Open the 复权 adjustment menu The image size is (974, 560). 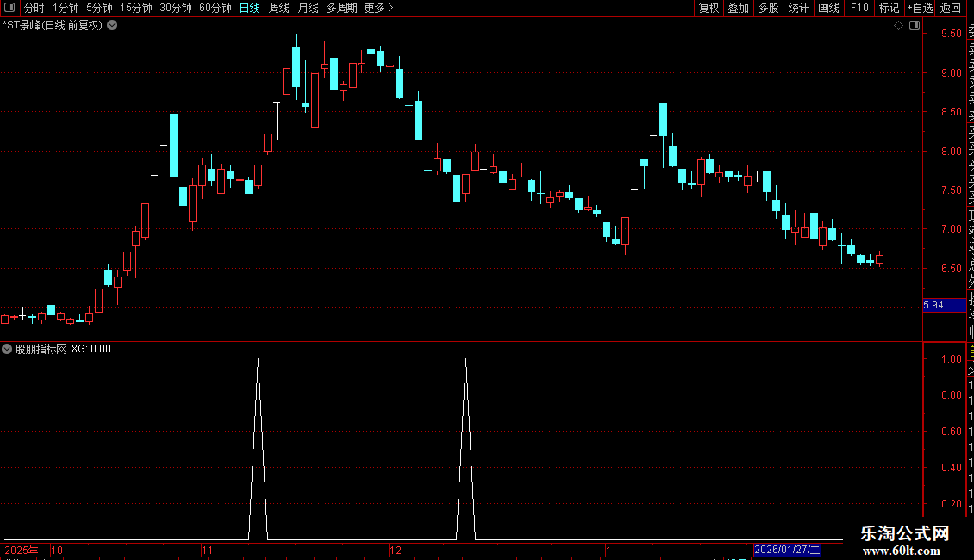709,8
